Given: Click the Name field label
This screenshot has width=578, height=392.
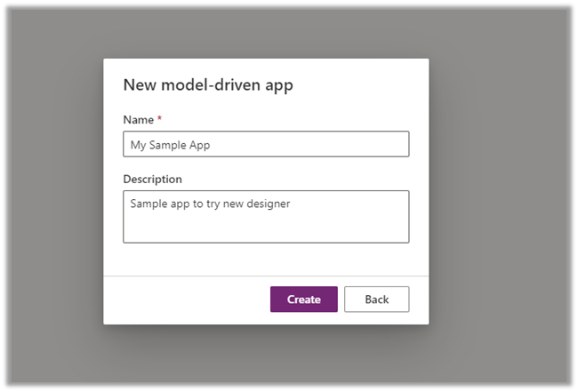Looking at the screenshot, I should [x=138, y=119].
